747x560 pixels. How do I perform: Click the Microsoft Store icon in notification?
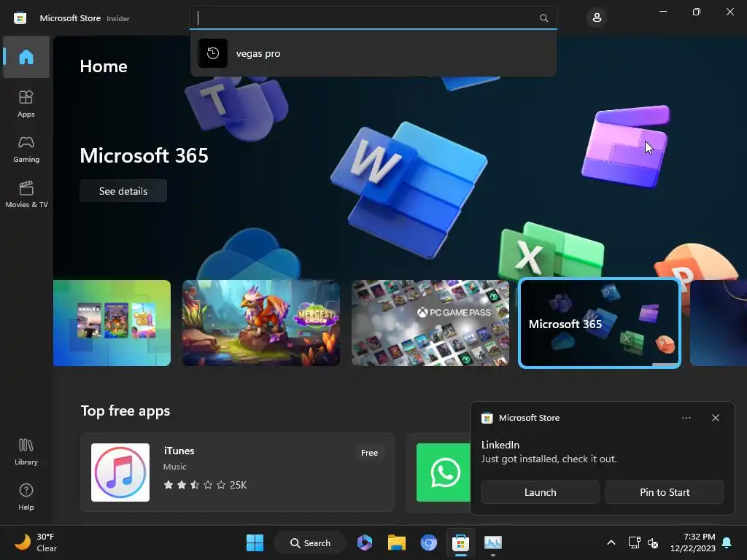pos(487,418)
